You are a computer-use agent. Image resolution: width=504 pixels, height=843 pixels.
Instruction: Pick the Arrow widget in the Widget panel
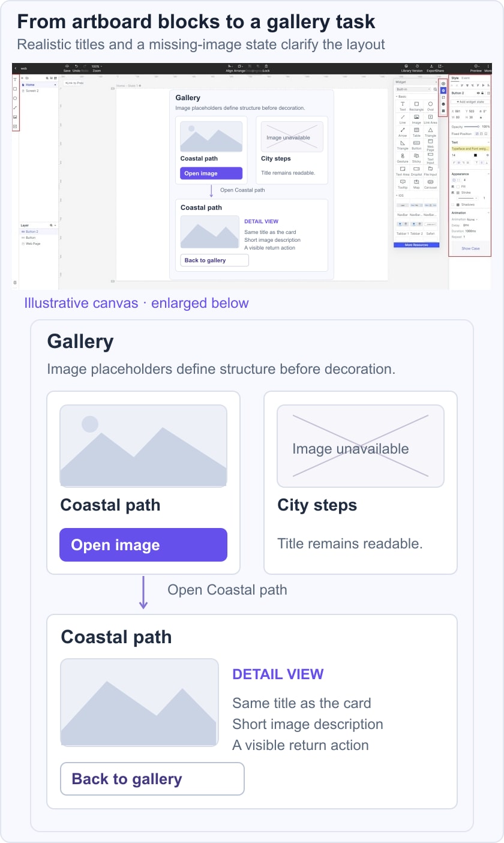[403, 132]
